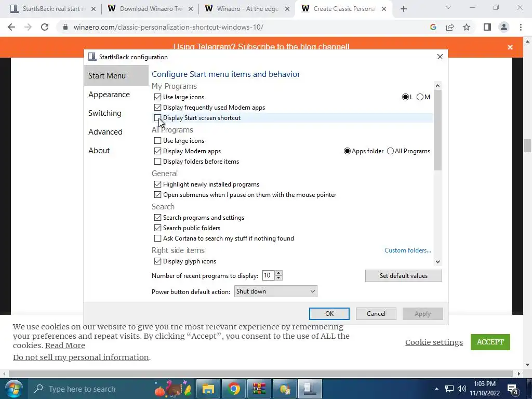Viewport: 532px width, 399px height.
Task: Click the Chrome forward arrow
Action: 28,27
